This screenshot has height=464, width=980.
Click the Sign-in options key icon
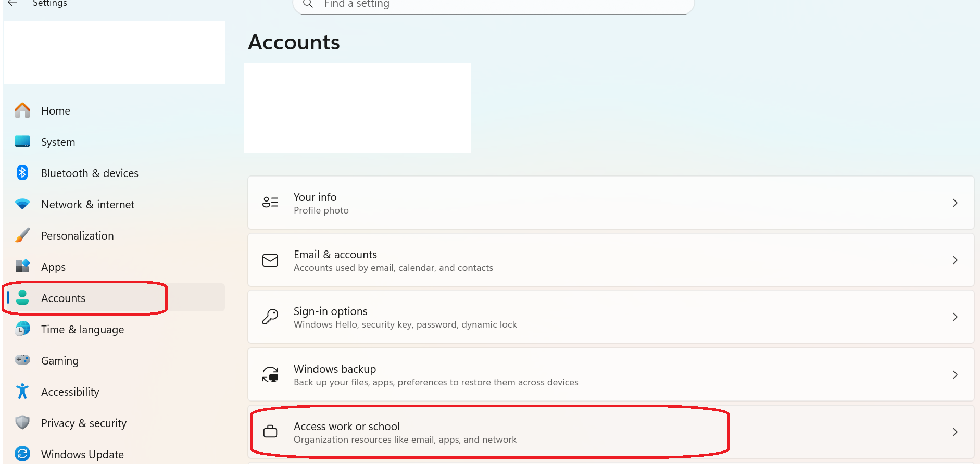coord(270,317)
